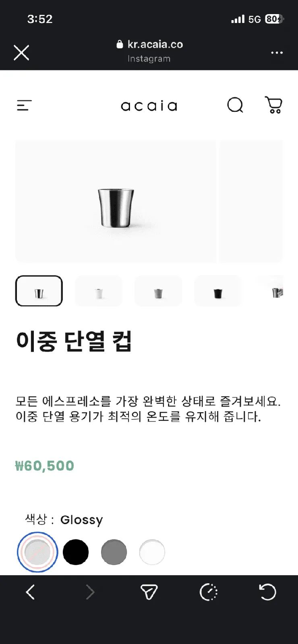Go forward with the right chevron
The height and width of the screenshot is (644, 298).
[x=90, y=592]
